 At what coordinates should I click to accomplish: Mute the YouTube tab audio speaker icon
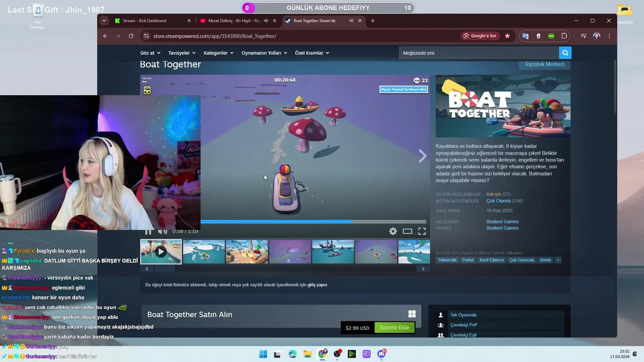pos(266,21)
